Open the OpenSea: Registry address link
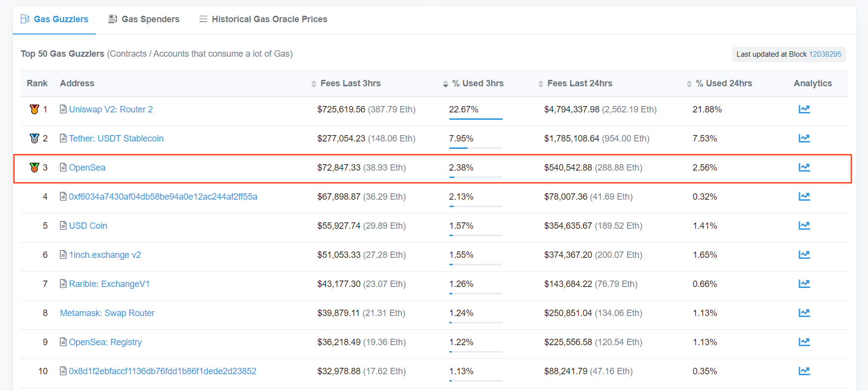This screenshot has height=391, width=868. 105,342
